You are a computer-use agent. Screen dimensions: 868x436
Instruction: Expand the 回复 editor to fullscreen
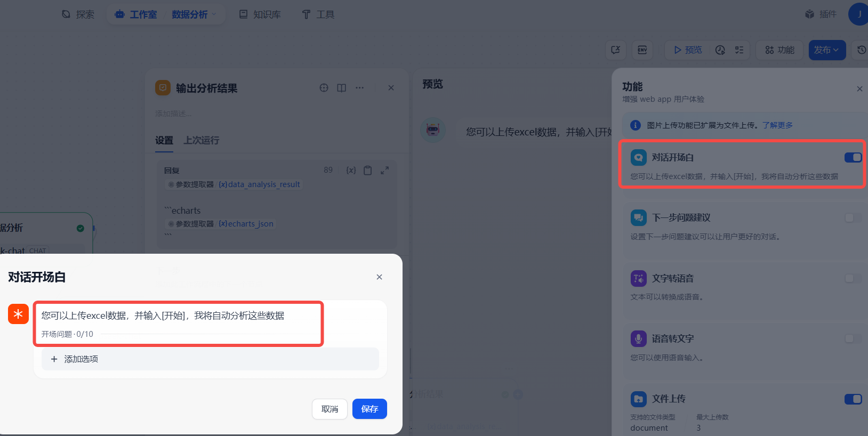click(x=385, y=171)
